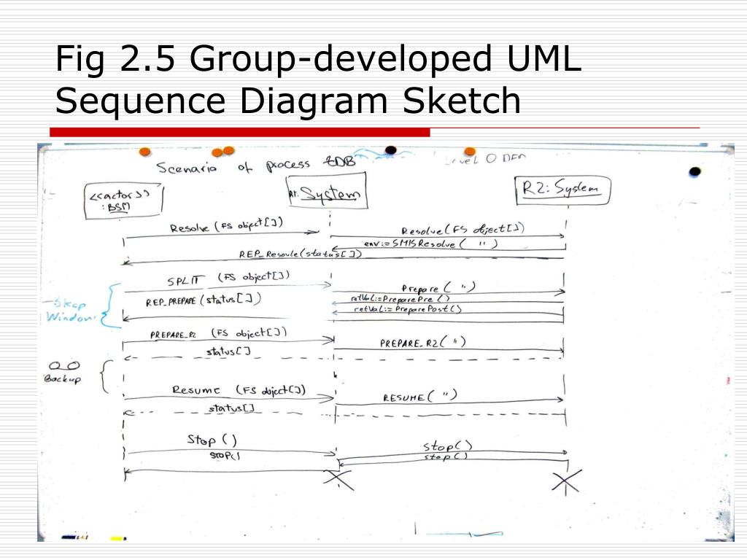Screen dimensions: 747x560
Task: Click the 'Stop ()' message from BSM
Action: 212,440
